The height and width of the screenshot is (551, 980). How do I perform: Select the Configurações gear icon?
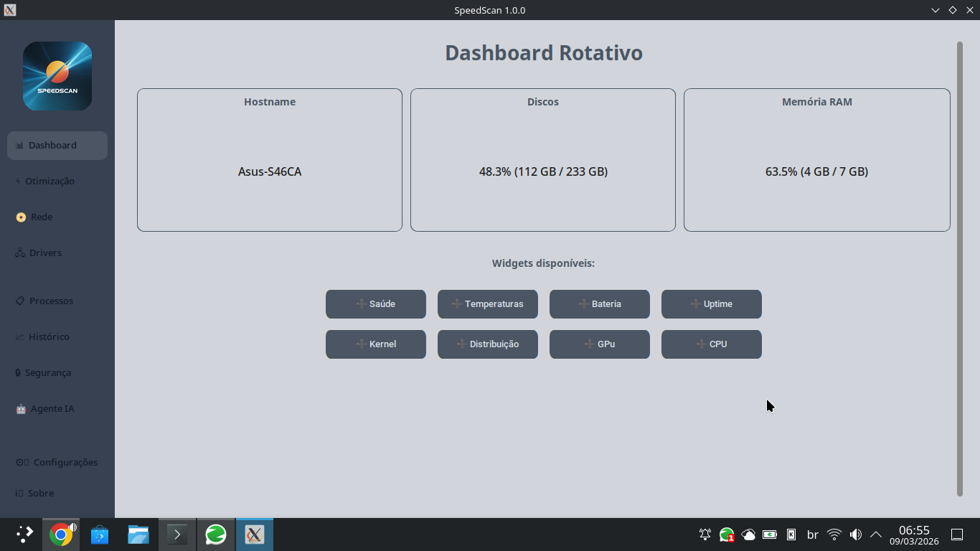click(x=21, y=462)
